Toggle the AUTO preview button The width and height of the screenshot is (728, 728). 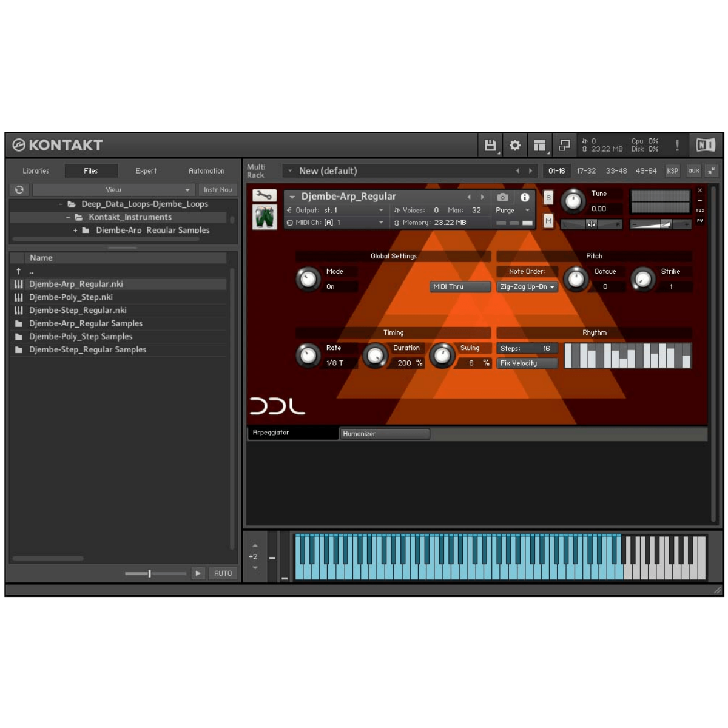tap(223, 573)
